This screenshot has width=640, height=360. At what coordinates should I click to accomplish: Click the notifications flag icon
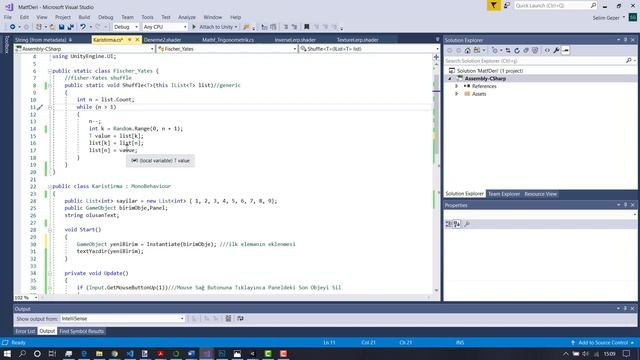(x=493, y=5)
